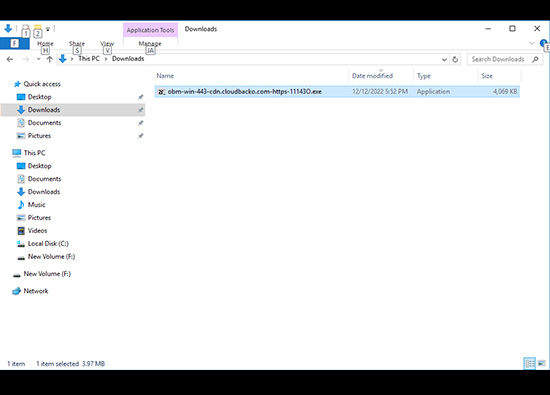Click the exe file's application icon
The height and width of the screenshot is (395, 550).
tap(161, 92)
